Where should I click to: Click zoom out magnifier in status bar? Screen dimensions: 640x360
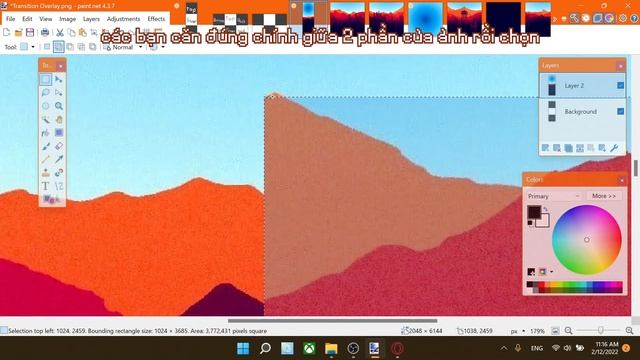coord(569,331)
